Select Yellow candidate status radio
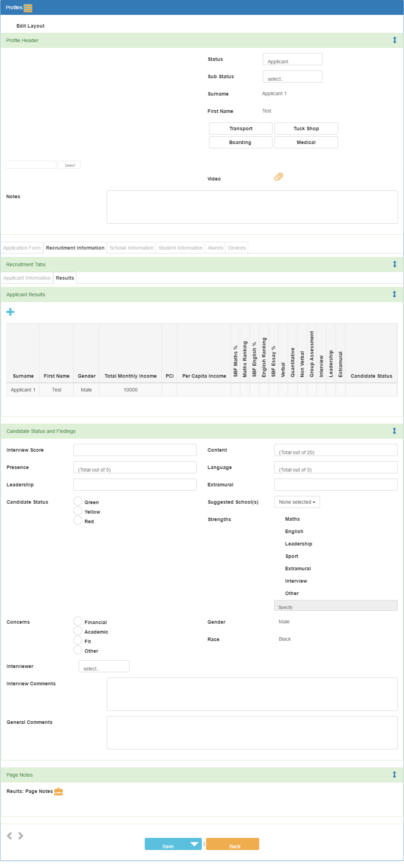Viewport: 404px width, 868px height. (78, 511)
